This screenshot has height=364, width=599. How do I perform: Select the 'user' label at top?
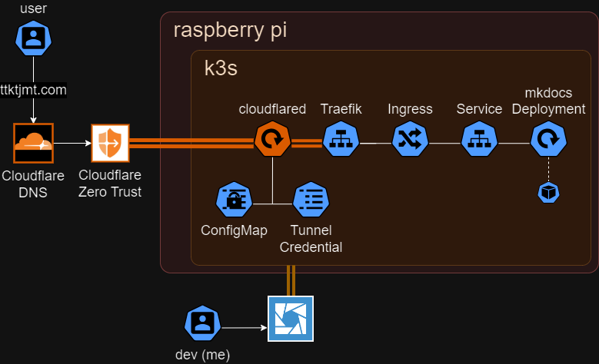pyautogui.click(x=33, y=8)
